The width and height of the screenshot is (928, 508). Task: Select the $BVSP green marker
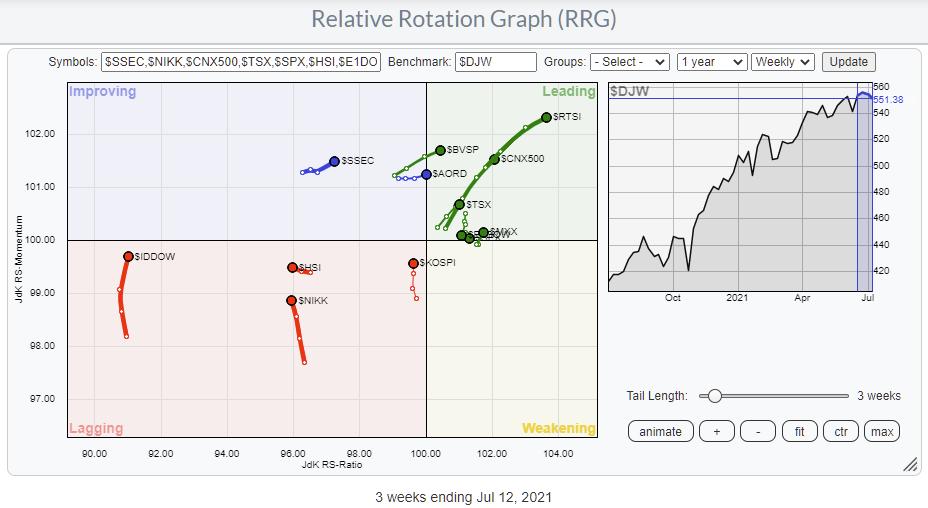pos(440,150)
